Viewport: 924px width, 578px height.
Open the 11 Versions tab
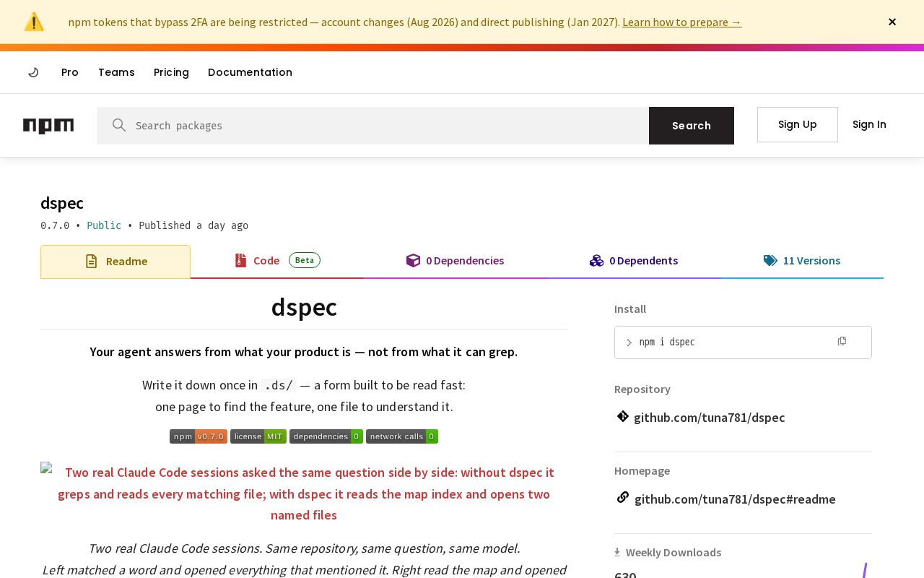coord(802,261)
